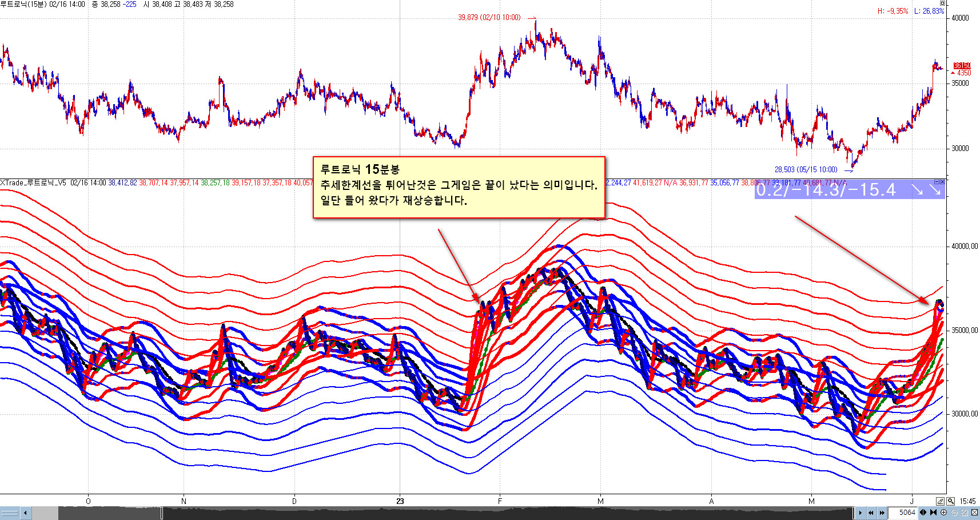980x520 pixels.
Task: Edit the 5064 bar count field
Action: click(903, 513)
